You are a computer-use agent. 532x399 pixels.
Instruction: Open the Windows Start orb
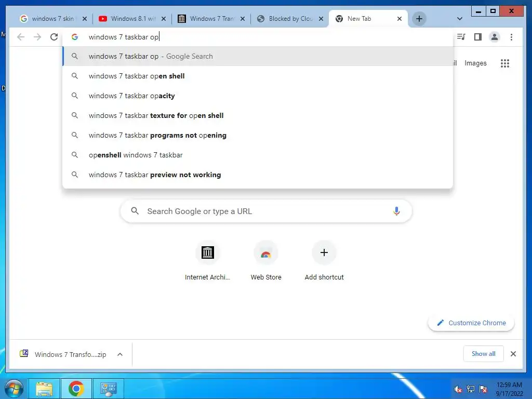click(14, 389)
